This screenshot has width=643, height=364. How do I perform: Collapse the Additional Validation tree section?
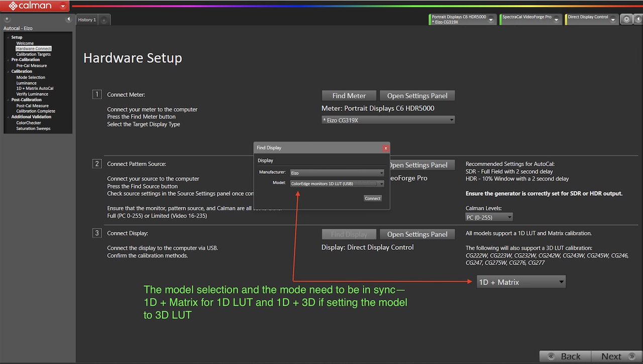click(8, 116)
